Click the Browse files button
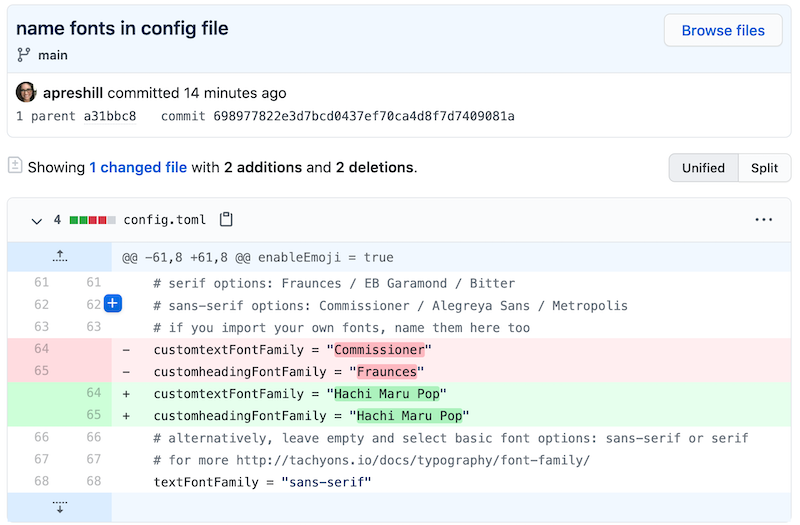 point(722,31)
